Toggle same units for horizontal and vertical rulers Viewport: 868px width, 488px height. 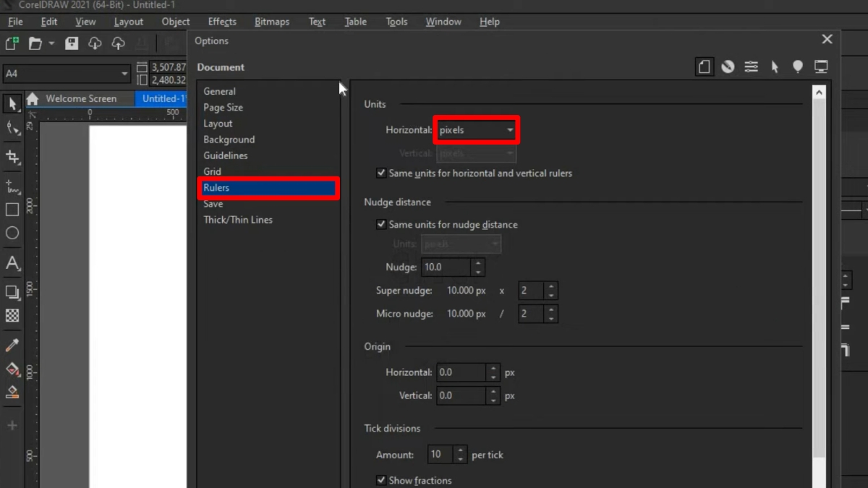[x=381, y=174]
